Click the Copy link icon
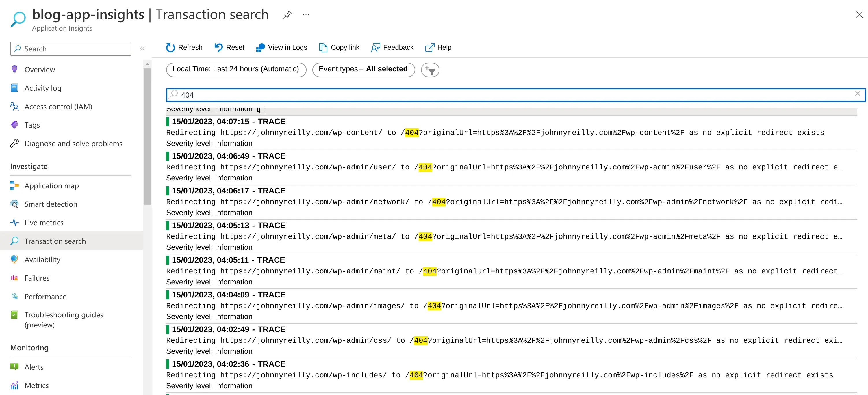Viewport: 868px width, 395px height. [x=322, y=48]
